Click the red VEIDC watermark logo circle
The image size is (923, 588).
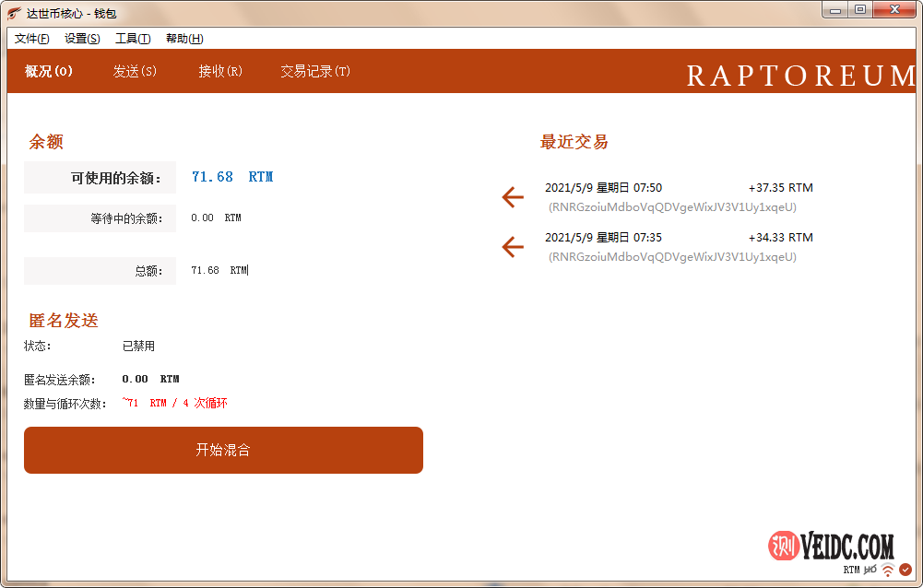click(x=784, y=545)
